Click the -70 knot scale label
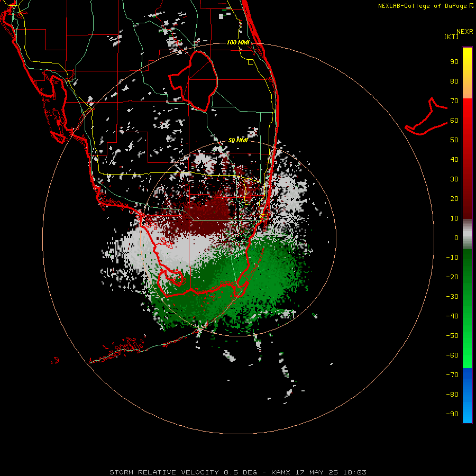 (452, 375)
